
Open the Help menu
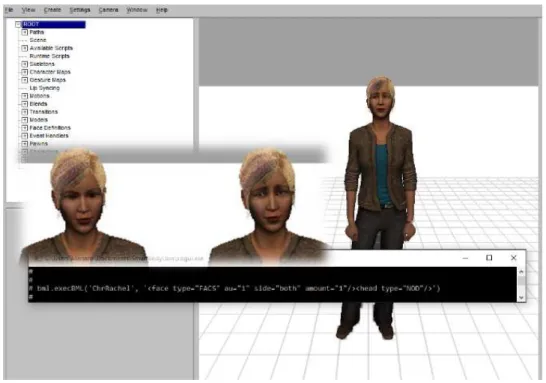point(162,10)
